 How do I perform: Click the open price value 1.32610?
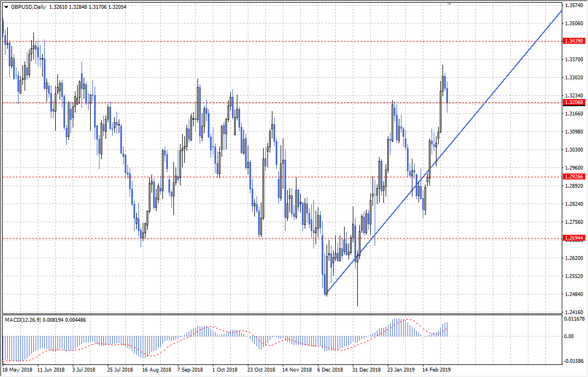pos(58,7)
